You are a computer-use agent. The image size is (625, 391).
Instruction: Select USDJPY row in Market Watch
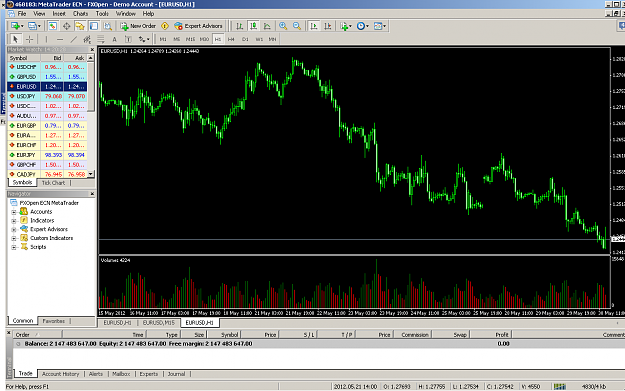[47, 96]
